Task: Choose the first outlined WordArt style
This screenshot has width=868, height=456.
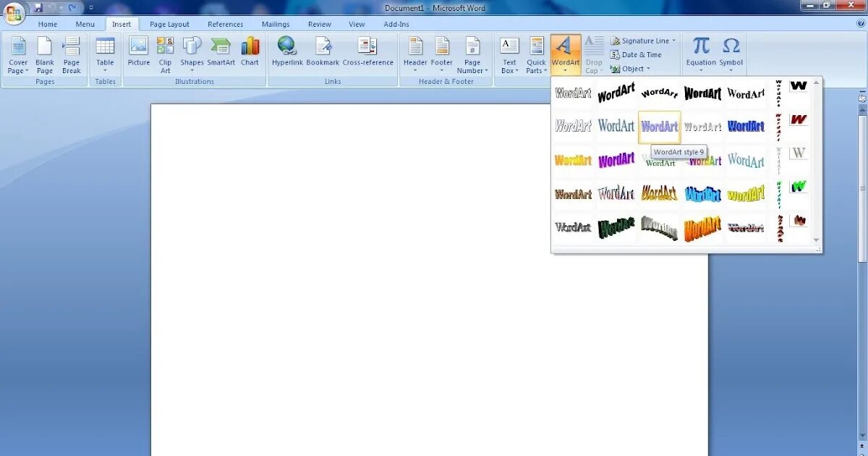Action: pyautogui.click(x=573, y=93)
